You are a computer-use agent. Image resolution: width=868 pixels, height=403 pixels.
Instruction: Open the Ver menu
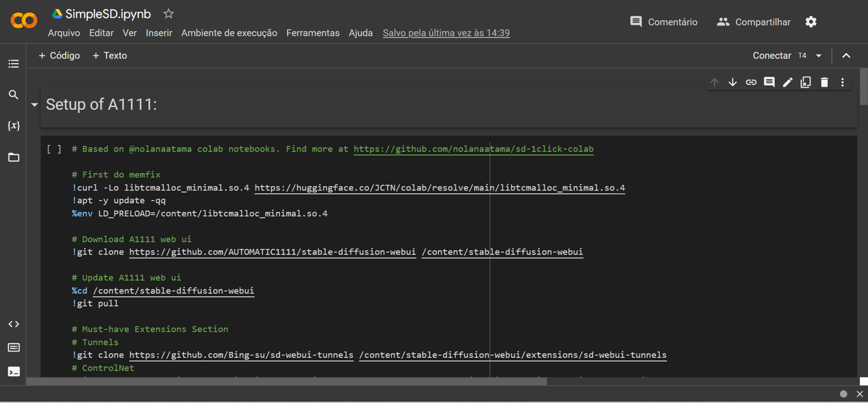point(130,33)
